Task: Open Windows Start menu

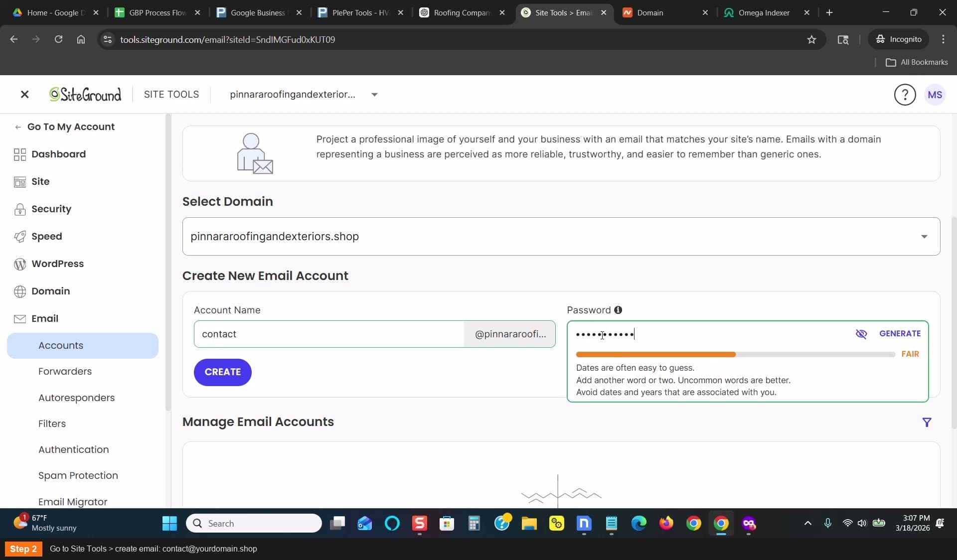Action: 169,523
